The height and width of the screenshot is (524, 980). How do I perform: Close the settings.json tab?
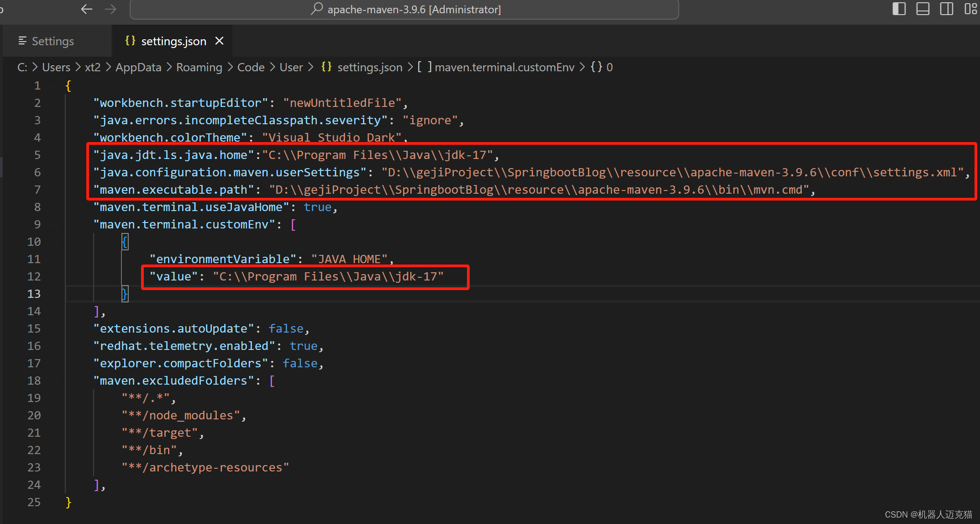click(x=220, y=41)
